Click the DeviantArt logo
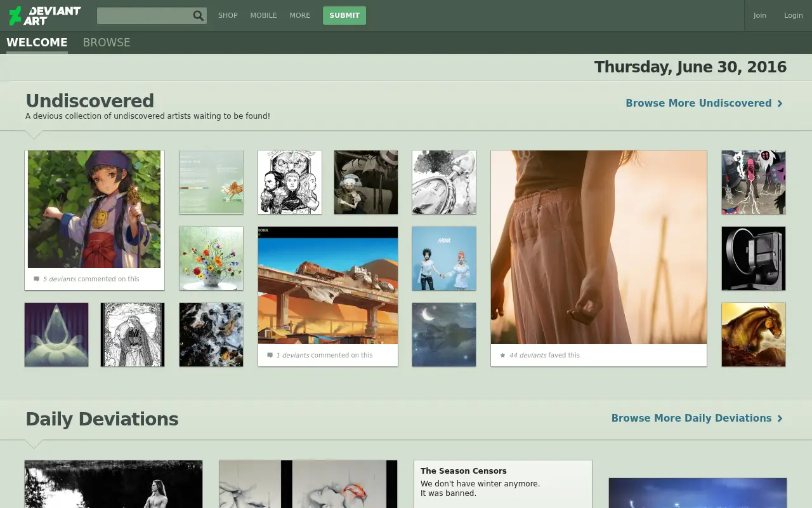Screen dimensions: 812x508 click(x=44, y=15)
